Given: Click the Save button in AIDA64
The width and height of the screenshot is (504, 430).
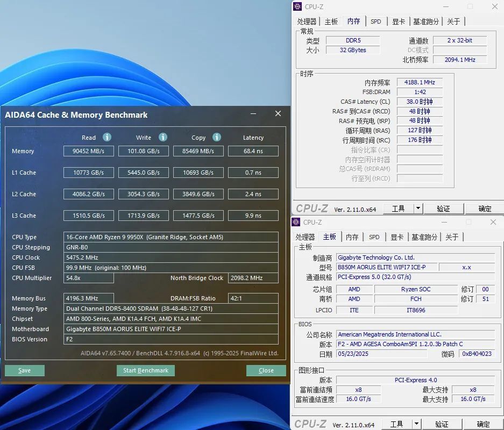Looking at the screenshot, I should 24,370.
